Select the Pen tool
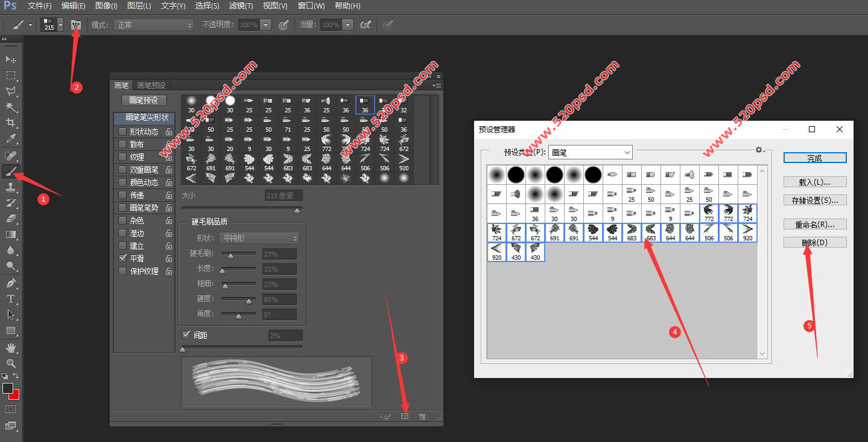This screenshot has height=442, width=868. tap(11, 283)
